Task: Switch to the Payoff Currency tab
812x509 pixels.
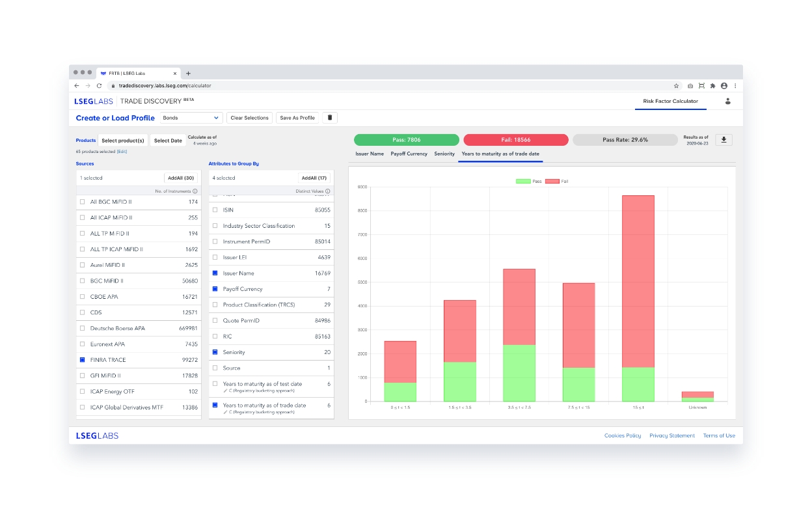Action: pyautogui.click(x=409, y=154)
